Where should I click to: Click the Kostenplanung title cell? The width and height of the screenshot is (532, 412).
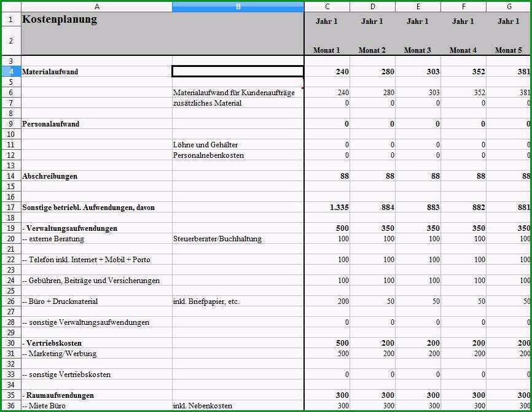pos(96,19)
